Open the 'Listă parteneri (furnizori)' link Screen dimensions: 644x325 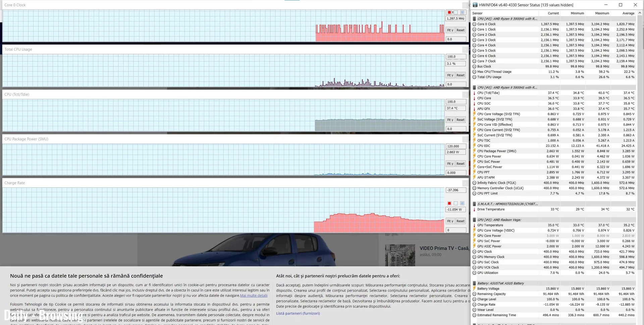click(298, 313)
